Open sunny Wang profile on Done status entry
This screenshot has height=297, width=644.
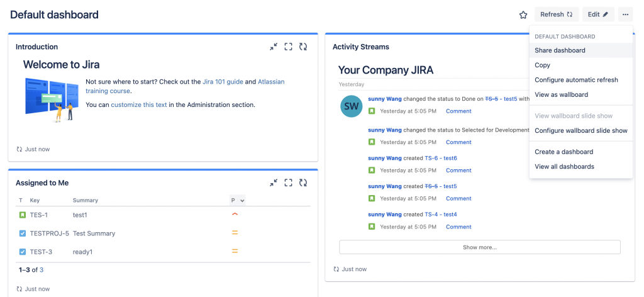pyautogui.click(x=385, y=99)
